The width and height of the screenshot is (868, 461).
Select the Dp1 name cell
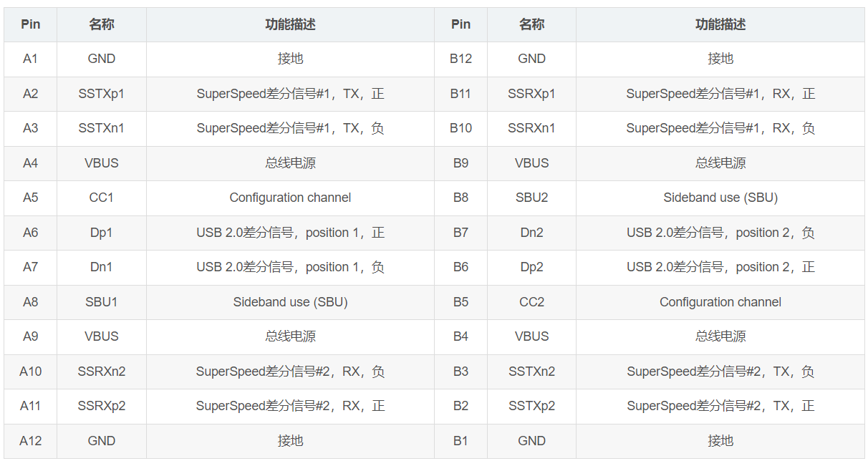[102, 233]
